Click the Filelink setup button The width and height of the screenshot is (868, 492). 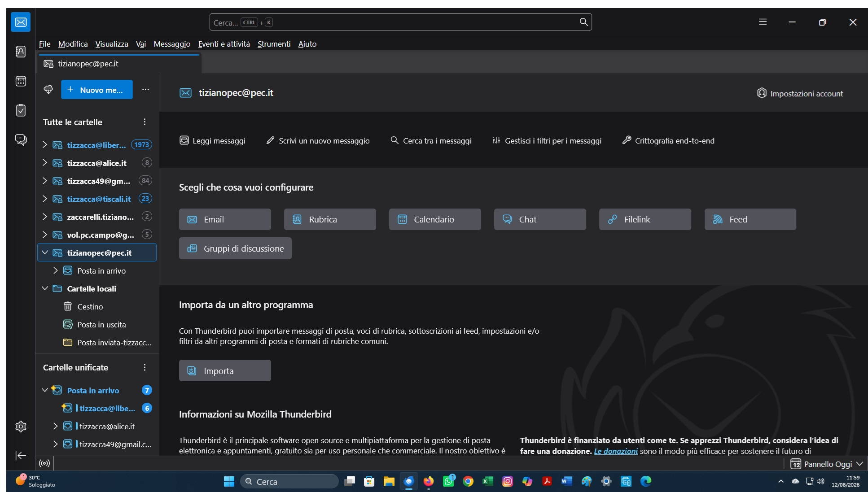(645, 219)
